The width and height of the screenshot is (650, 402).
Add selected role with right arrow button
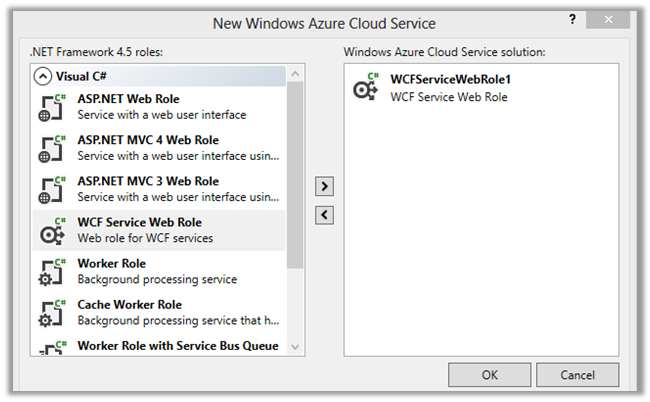pos(324,187)
